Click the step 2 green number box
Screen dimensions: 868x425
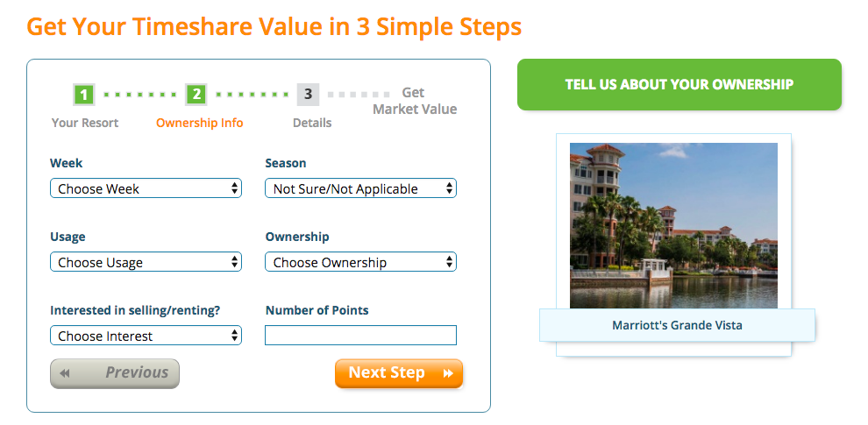click(x=196, y=95)
